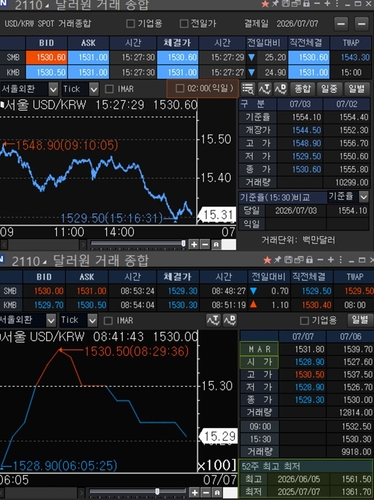The width and height of the screenshot is (374, 500).
Task: Open the 서울외환 dropdown in the lower window
Action: pyautogui.click(x=51, y=321)
